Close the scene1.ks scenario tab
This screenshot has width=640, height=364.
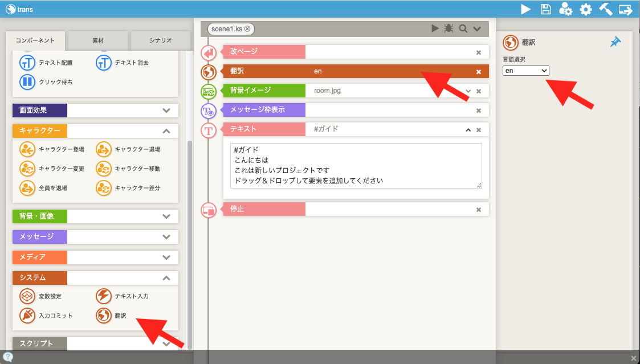coord(248,28)
